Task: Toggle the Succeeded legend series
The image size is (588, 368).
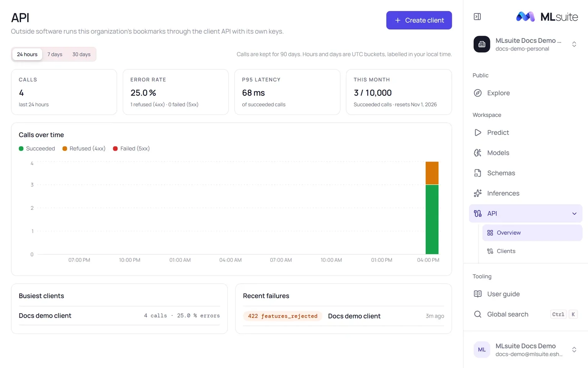Action: point(37,148)
